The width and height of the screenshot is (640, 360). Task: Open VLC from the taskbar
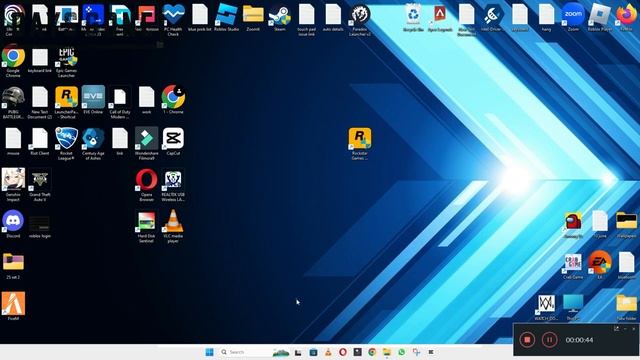pos(328,352)
